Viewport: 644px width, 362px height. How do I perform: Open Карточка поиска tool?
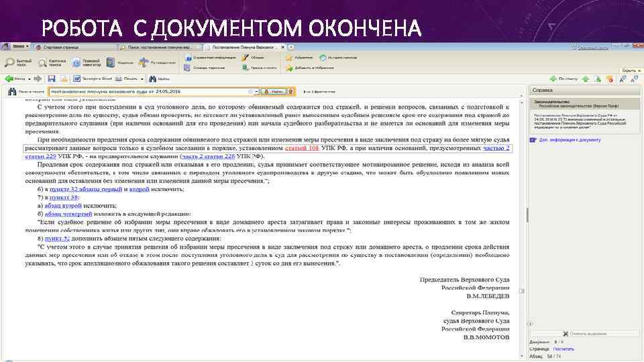[x=52, y=62]
